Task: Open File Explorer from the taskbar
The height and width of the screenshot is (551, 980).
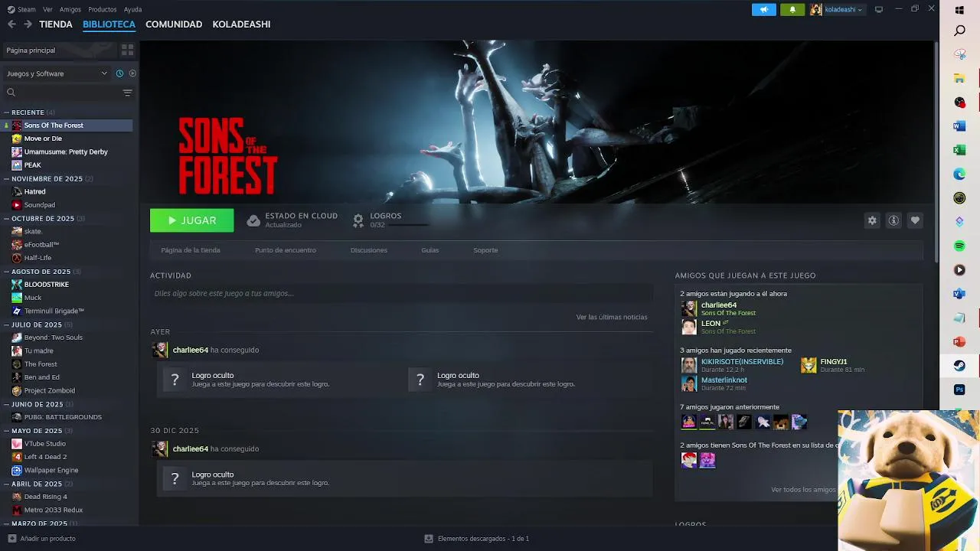Action: (959, 78)
